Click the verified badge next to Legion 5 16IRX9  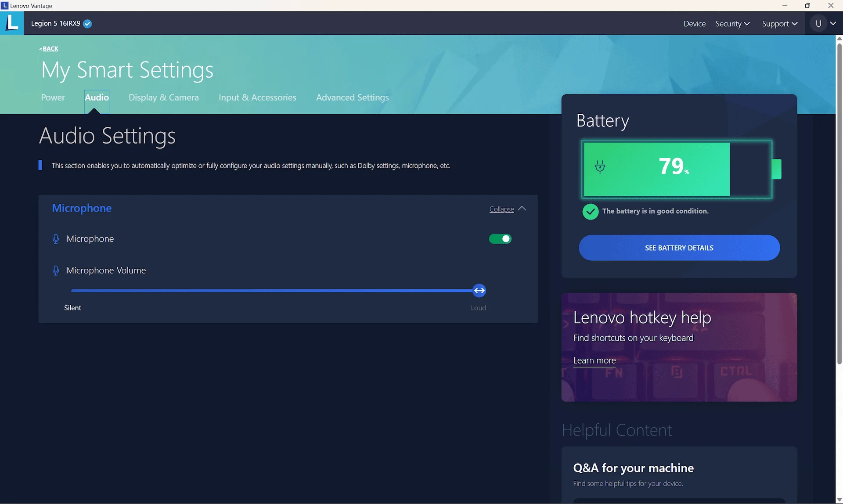[87, 24]
